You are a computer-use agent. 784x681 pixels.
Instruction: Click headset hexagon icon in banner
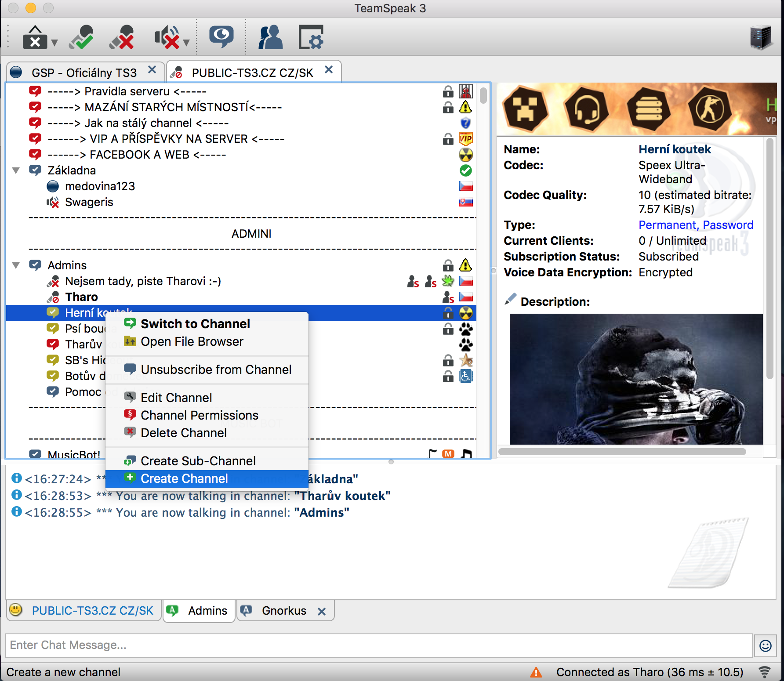[x=587, y=109]
